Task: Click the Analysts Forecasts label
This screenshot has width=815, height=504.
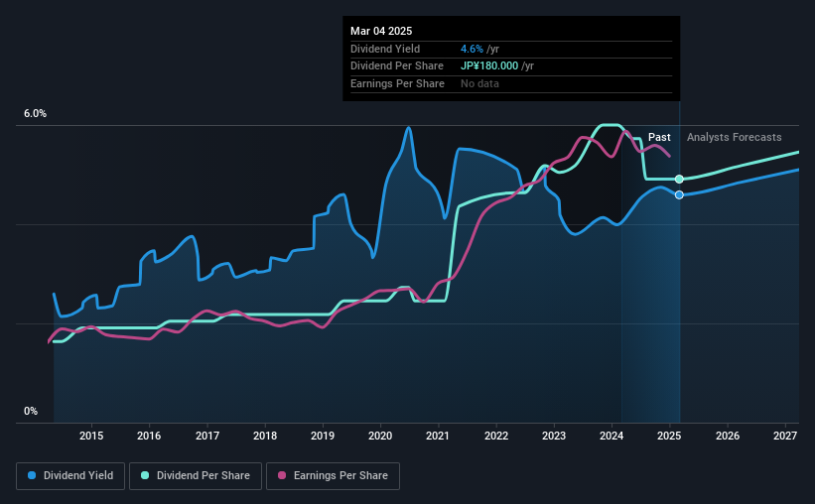Action: pyautogui.click(x=735, y=137)
